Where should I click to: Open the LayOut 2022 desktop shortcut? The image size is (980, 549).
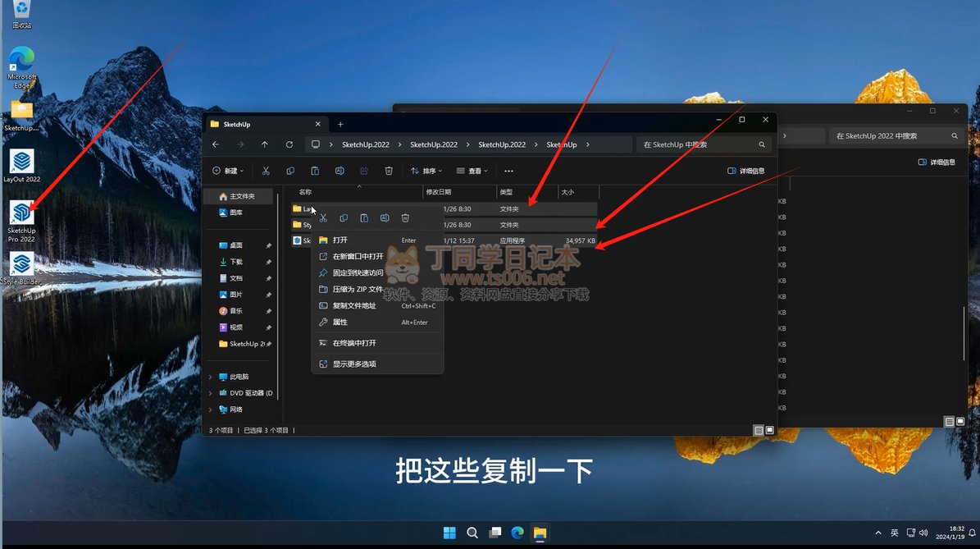[21, 167]
